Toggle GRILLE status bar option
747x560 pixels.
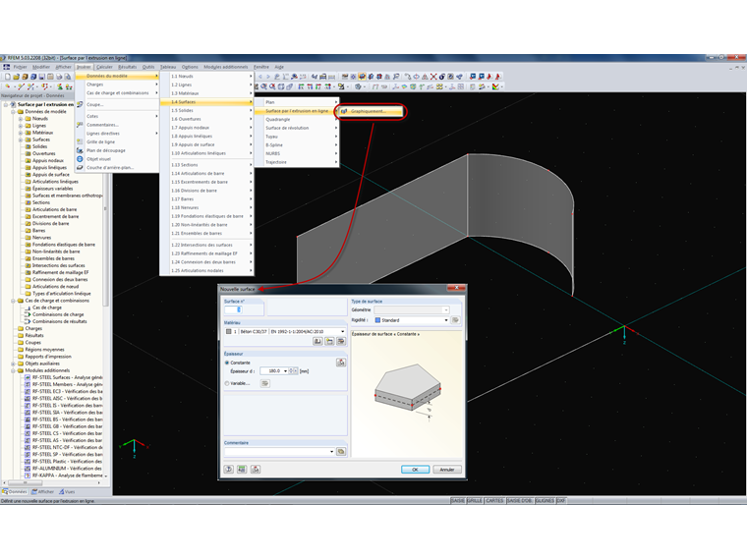pos(474,500)
